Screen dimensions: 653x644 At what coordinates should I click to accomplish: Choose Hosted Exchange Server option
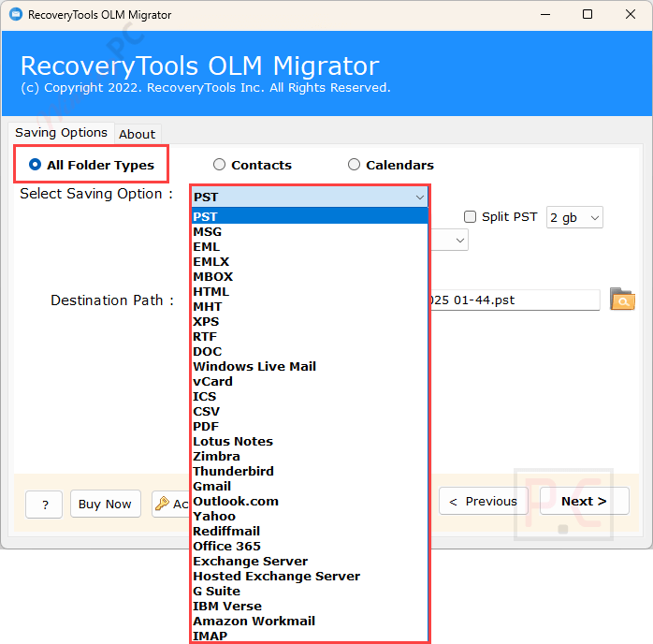pyautogui.click(x=310, y=577)
